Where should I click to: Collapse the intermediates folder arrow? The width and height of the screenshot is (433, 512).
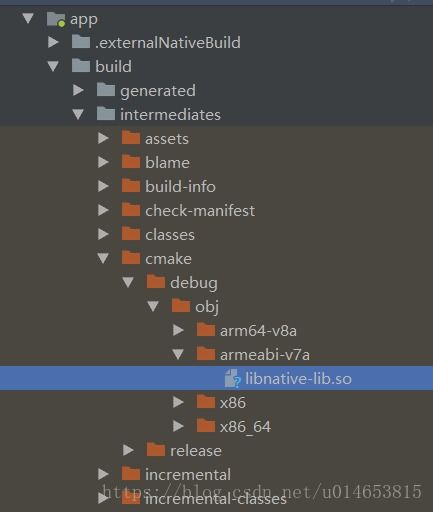pos(78,114)
